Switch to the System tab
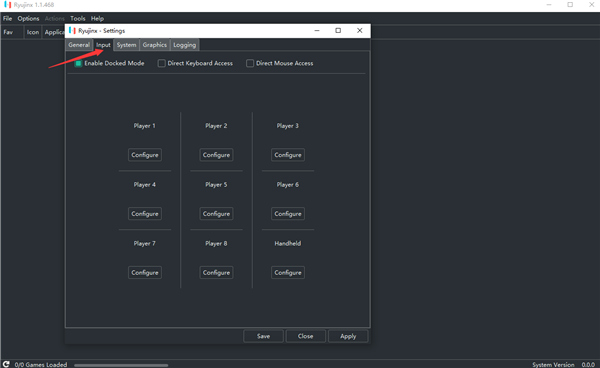This screenshot has height=368, width=600. (126, 45)
